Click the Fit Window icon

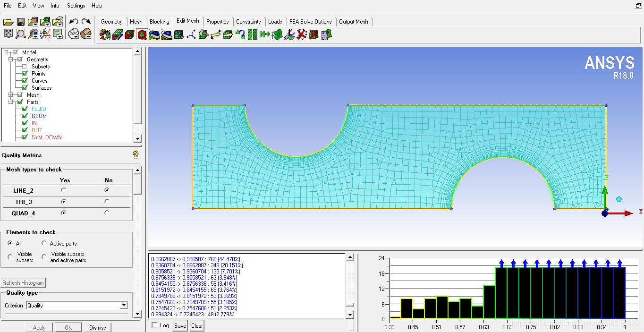(x=8, y=34)
